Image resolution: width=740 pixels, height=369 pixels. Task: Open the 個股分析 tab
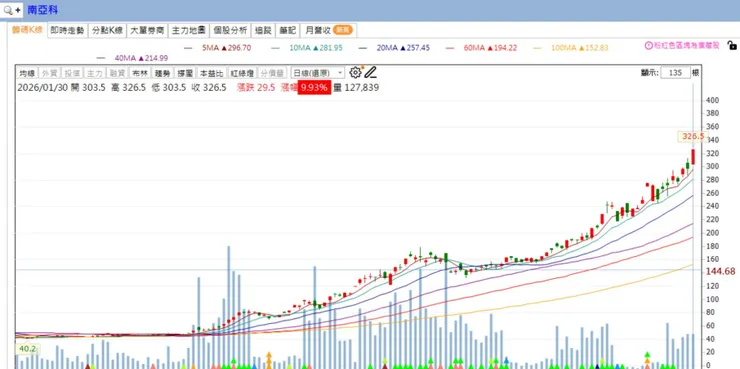click(x=230, y=31)
